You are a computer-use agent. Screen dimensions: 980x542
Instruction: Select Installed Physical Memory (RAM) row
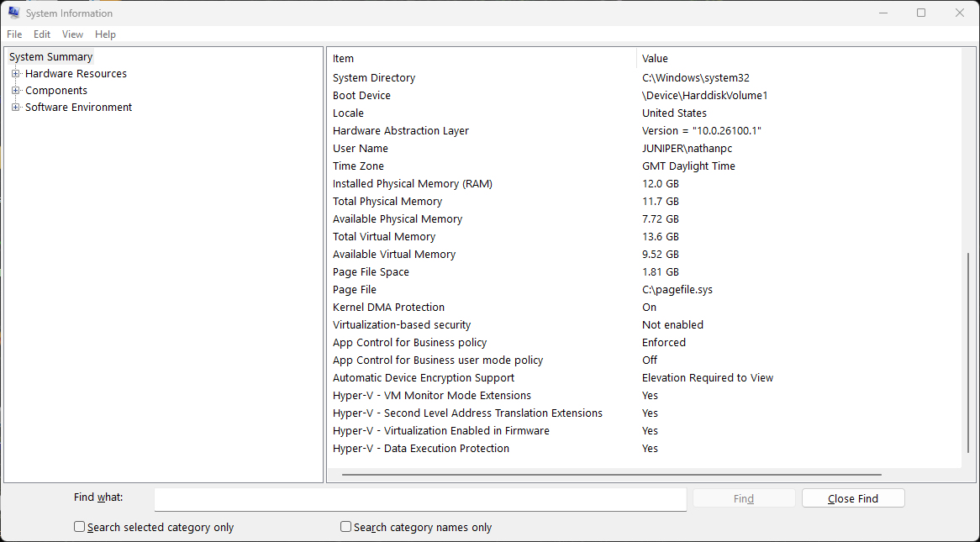pos(644,184)
